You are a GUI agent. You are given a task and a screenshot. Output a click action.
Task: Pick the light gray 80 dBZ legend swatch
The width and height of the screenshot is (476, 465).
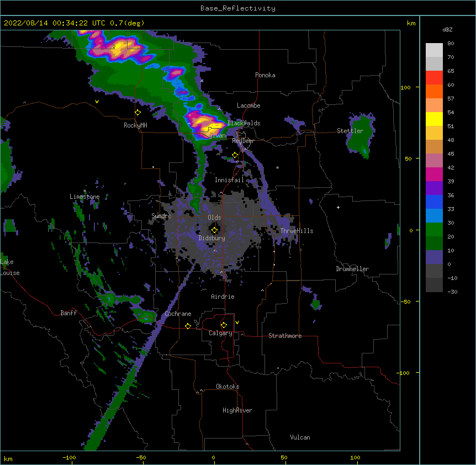[x=434, y=50]
